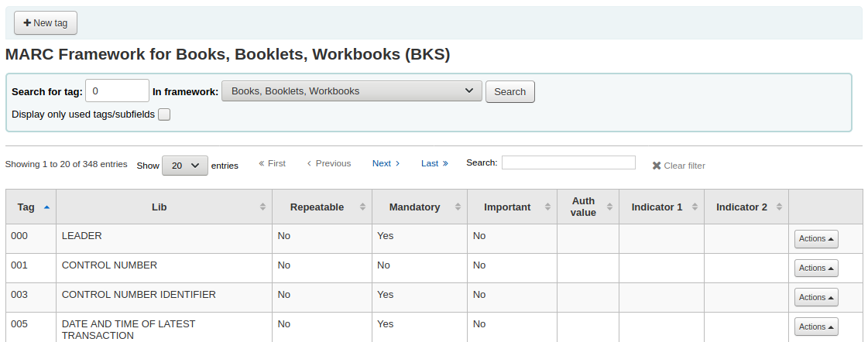Click the Clear filter link

click(678, 166)
